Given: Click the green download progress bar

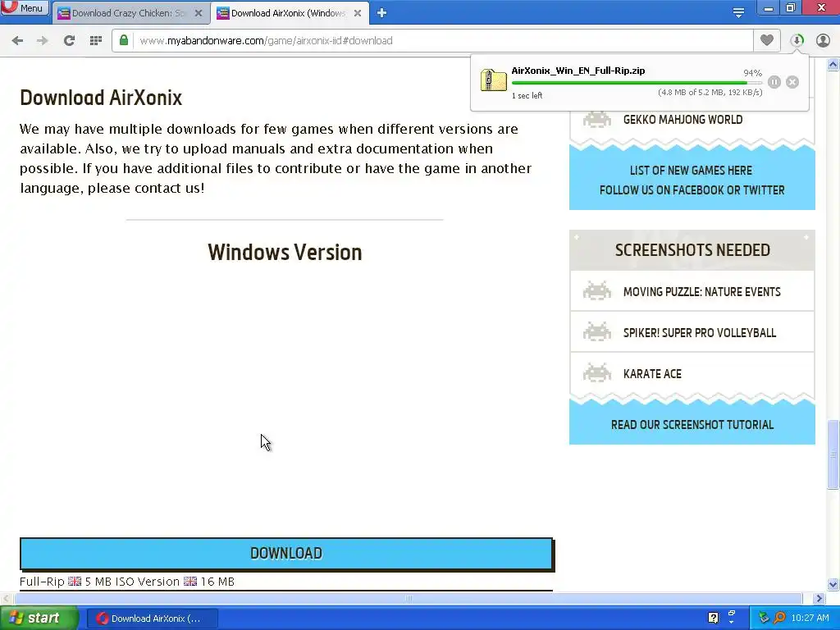Looking at the screenshot, I should (x=637, y=83).
